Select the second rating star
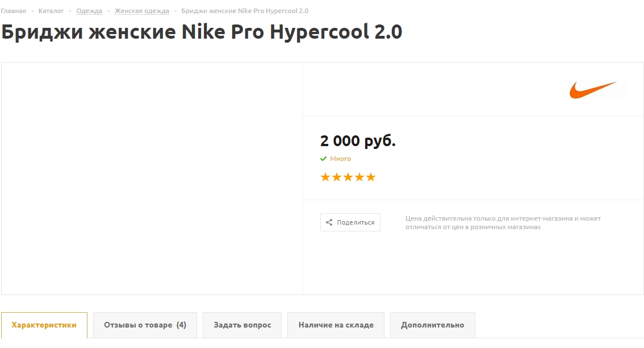This screenshot has height=348, width=644. tap(337, 177)
